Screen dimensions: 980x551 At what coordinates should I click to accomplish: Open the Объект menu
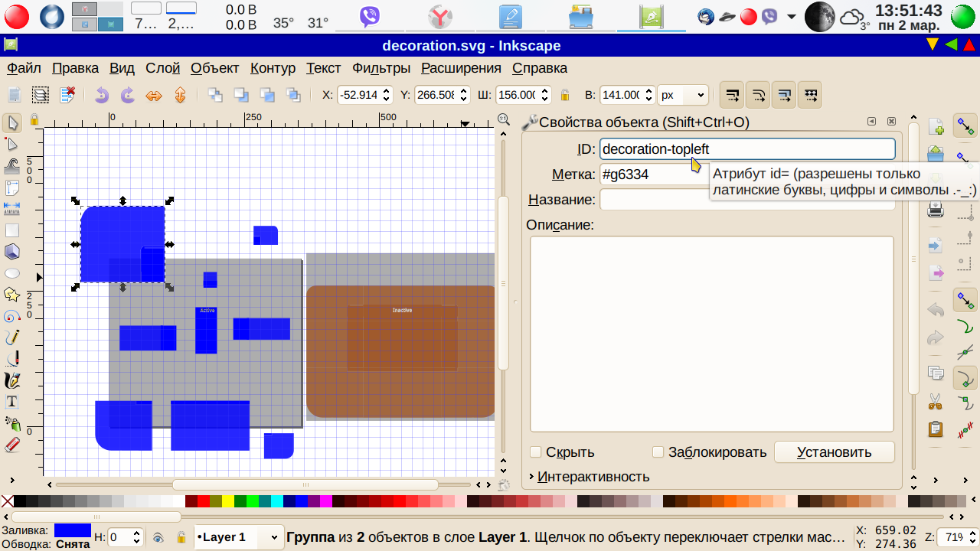215,68
